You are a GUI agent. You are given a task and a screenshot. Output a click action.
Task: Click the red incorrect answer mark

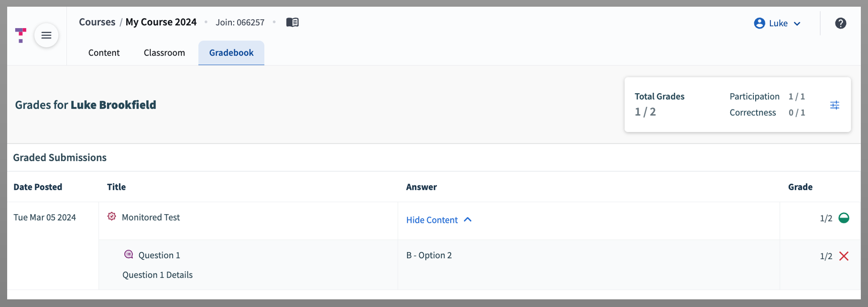844,256
